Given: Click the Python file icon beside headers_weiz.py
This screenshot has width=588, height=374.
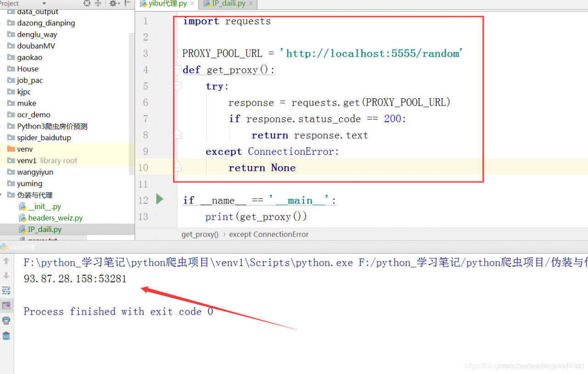Looking at the screenshot, I should pyautogui.click(x=23, y=218).
